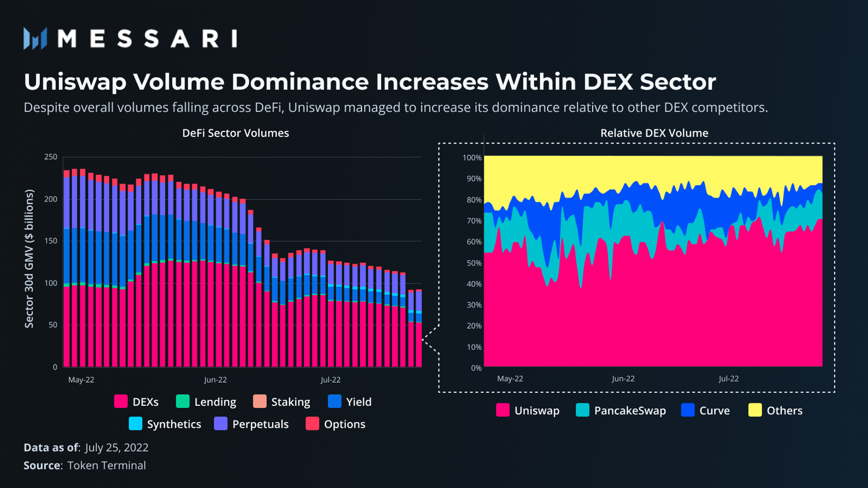This screenshot has height=488, width=868.
Task: Click the MESSARI wordmark text
Action: point(148,39)
